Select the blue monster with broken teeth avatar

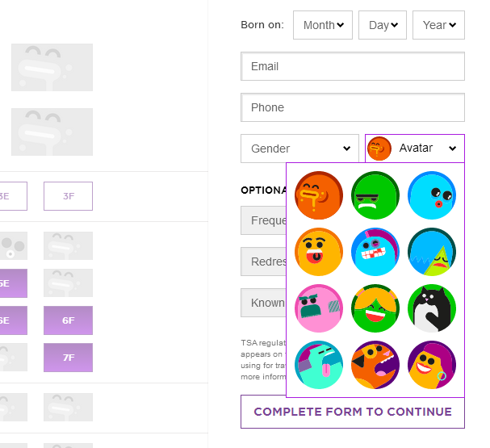[375, 252]
